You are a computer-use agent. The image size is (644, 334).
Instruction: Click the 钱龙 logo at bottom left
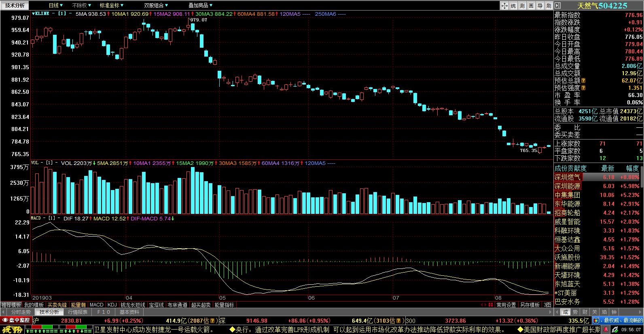pyautogui.click(x=12, y=330)
